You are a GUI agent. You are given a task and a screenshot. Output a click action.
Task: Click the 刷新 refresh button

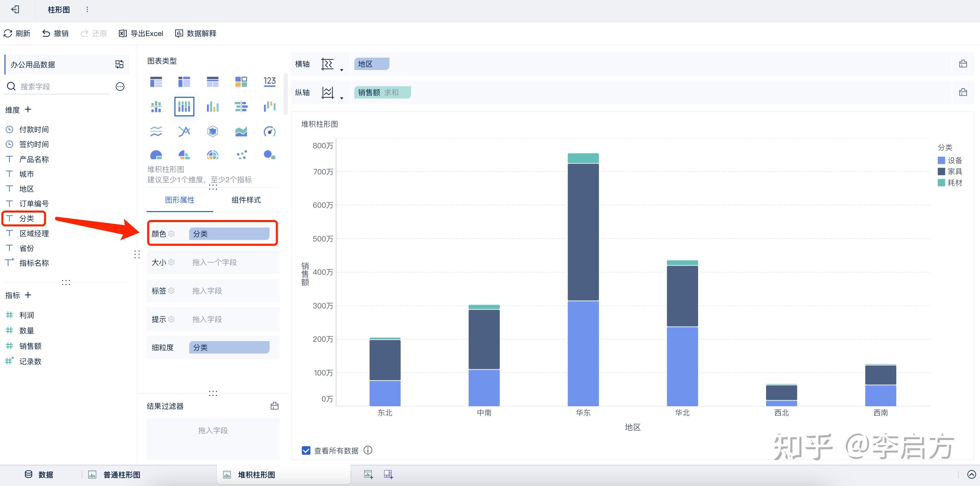17,34
